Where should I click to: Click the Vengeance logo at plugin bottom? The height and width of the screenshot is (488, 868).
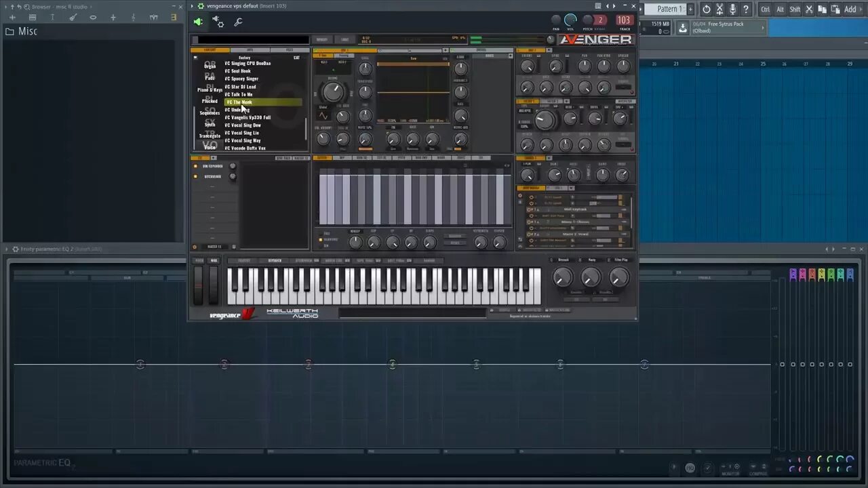tap(232, 314)
